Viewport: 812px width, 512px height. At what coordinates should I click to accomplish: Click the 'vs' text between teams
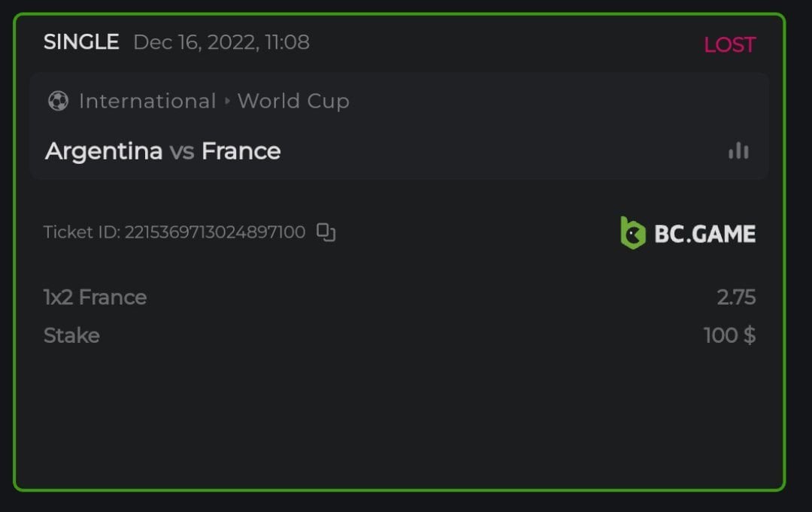(182, 151)
